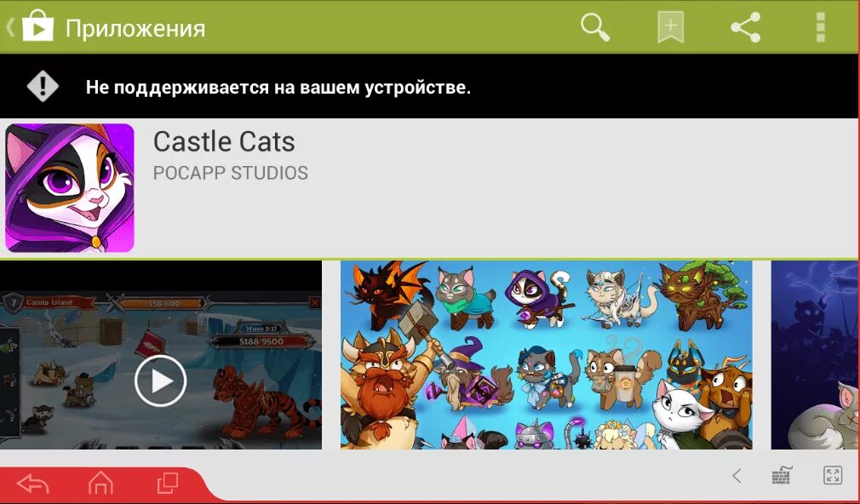
Task: Open the keyboard icon in bottom bar
Action: [x=782, y=476]
